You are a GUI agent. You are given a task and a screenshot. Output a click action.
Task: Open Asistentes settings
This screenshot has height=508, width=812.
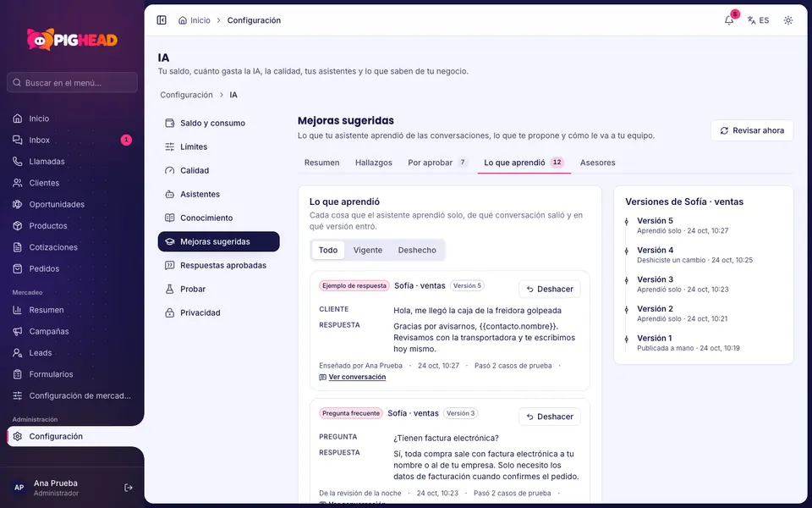(x=218, y=195)
